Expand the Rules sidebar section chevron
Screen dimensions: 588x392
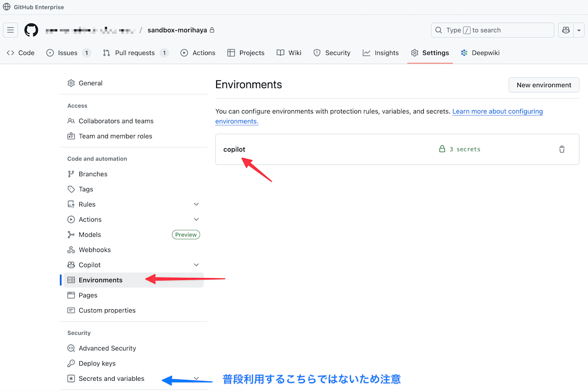pos(196,204)
